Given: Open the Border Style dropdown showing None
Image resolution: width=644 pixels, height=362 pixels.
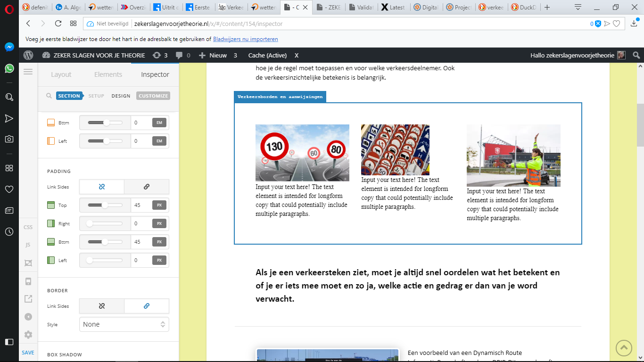Looking at the screenshot, I should tap(124, 324).
